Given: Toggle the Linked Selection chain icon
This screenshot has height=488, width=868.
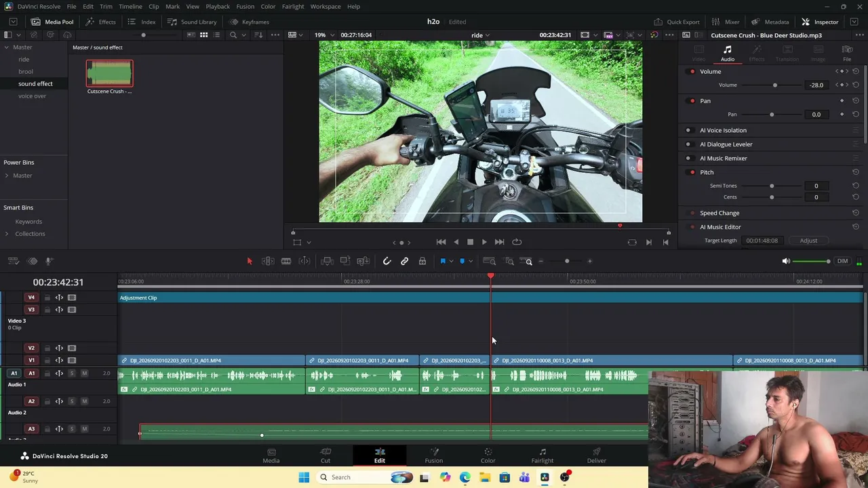Looking at the screenshot, I should [x=404, y=261].
